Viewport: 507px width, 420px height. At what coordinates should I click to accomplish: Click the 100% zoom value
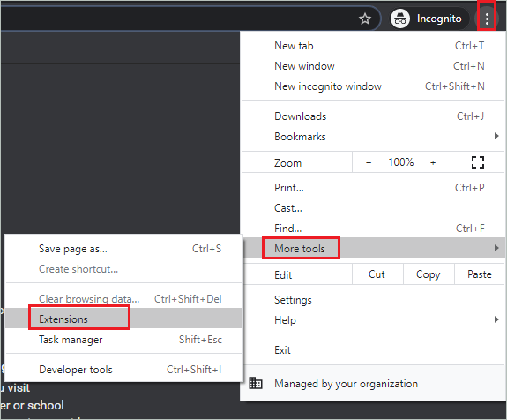tap(400, 162)
